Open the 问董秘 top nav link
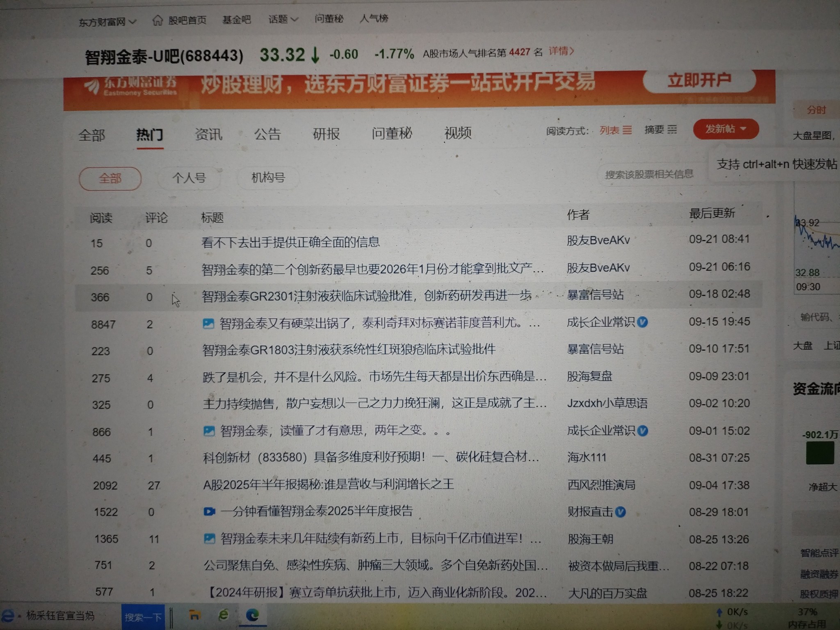 pos(329,18)
